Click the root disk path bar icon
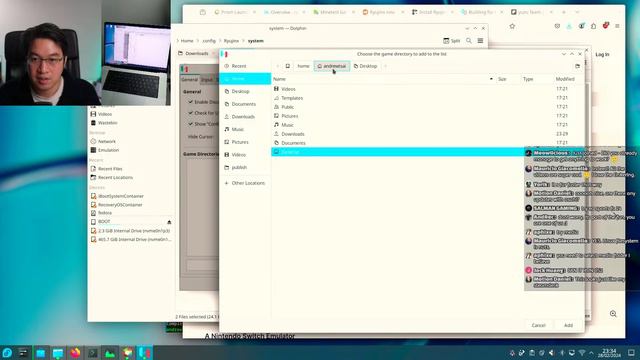 tap(288, 66)
